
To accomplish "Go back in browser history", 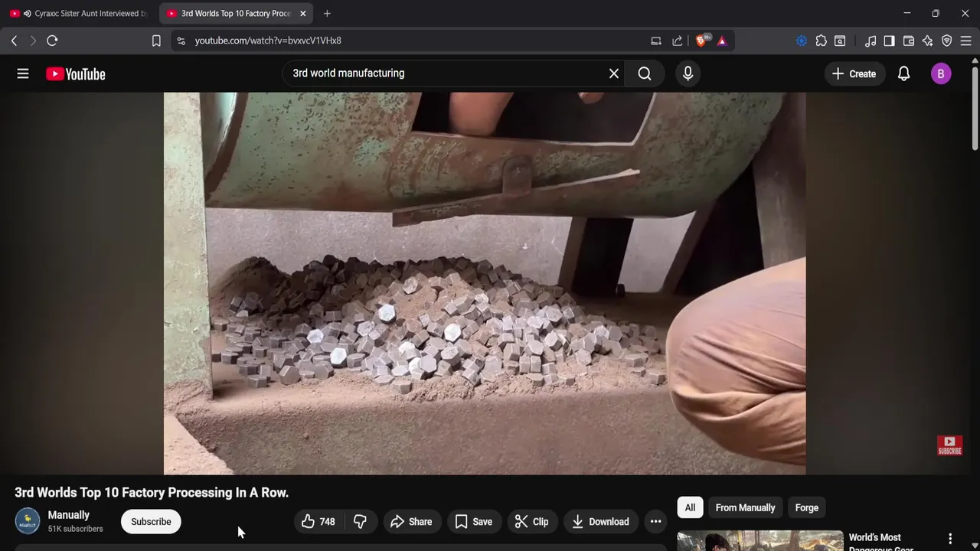I will click(x=14, y=41).
